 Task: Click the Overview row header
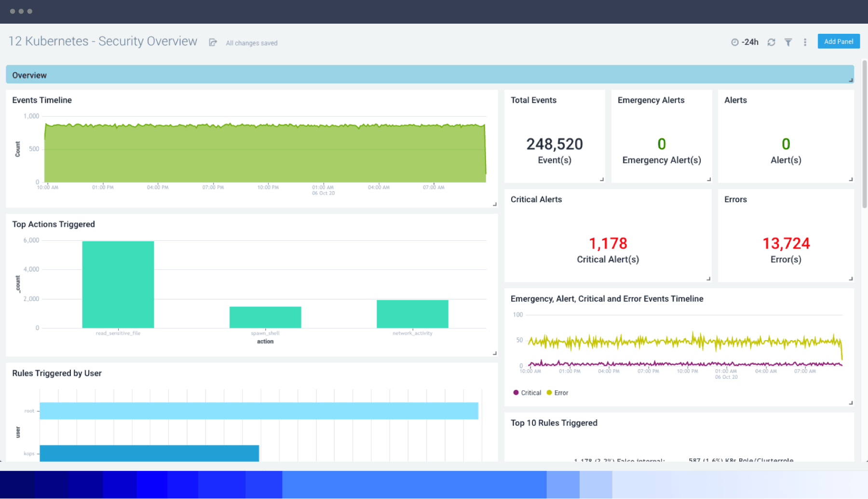click(x=430, y=75)
